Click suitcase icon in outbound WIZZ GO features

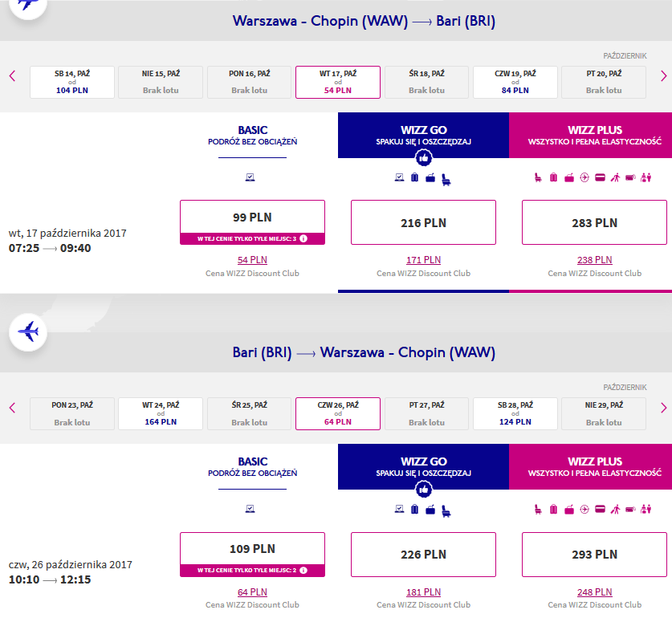(414, 177)
